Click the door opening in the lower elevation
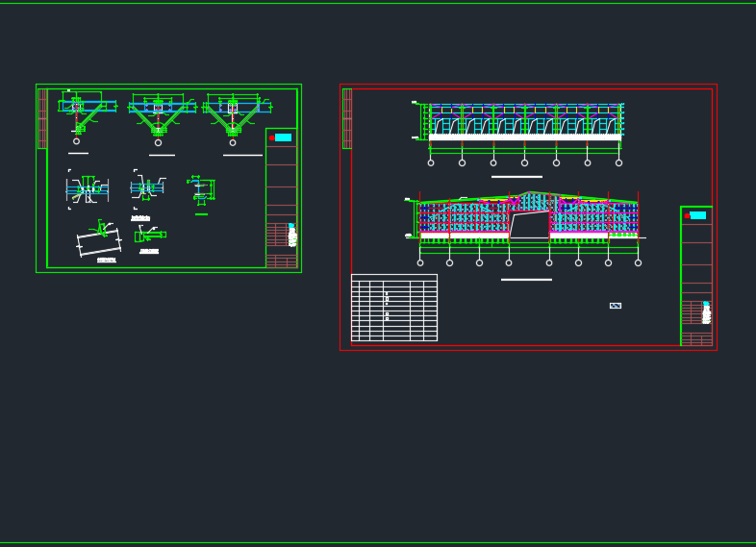This screenshot has width=756, height=547. (x=529, y=225)
